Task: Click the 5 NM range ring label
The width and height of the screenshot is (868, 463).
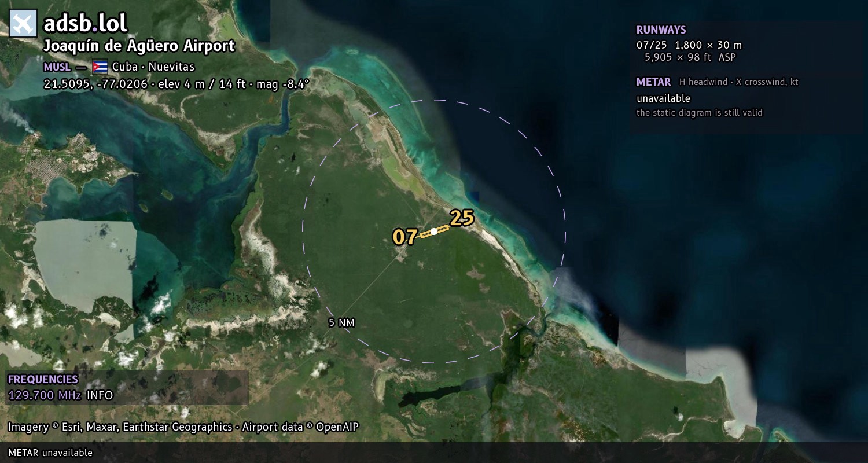Action: point(341,323)
